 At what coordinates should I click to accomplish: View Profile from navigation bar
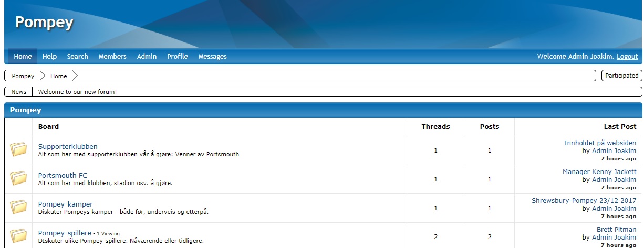pyautogui.click(x=178, y=56)
